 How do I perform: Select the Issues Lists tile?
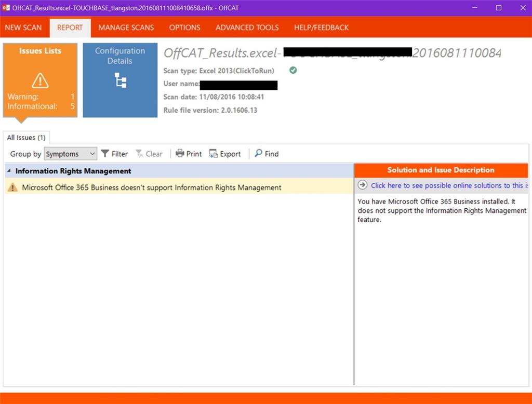point(40,80)
